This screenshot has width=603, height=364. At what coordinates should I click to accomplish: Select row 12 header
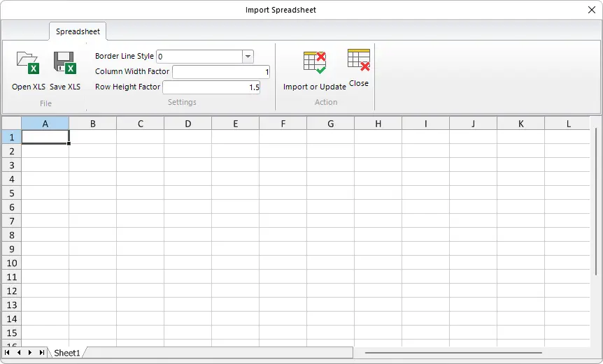[12, 291]
